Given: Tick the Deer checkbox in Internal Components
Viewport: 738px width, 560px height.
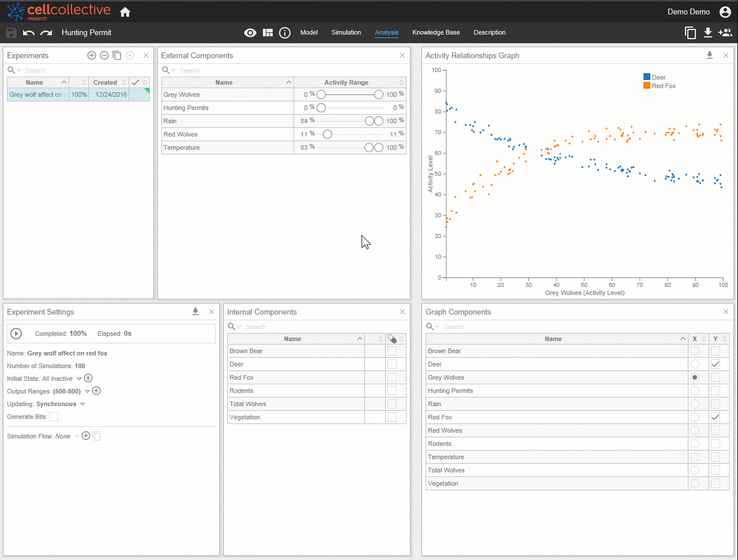Looking at the screenshot, I should coord(392,364).
